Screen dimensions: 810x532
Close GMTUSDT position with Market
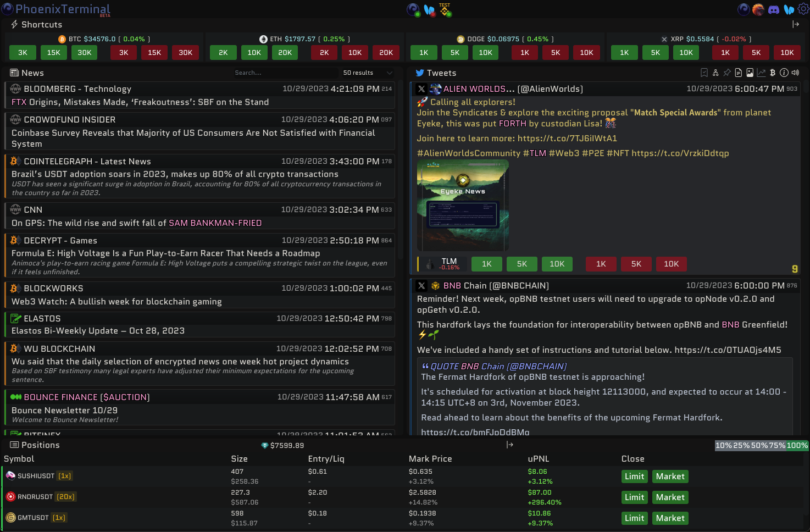click(670, 518)
